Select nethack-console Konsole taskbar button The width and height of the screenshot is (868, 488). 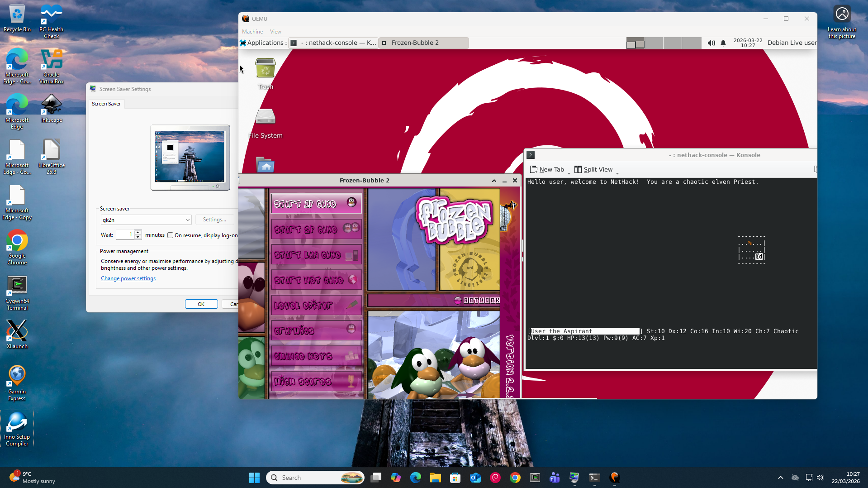pos(333,43)
